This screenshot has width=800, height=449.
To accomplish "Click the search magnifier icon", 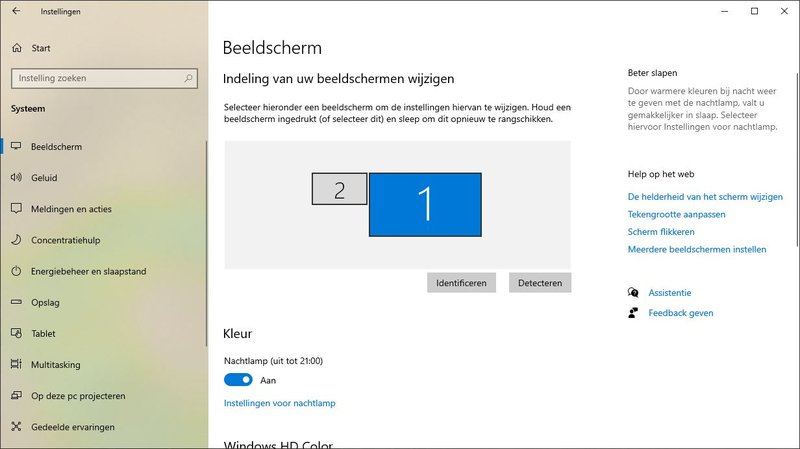I will pos(188,78).
